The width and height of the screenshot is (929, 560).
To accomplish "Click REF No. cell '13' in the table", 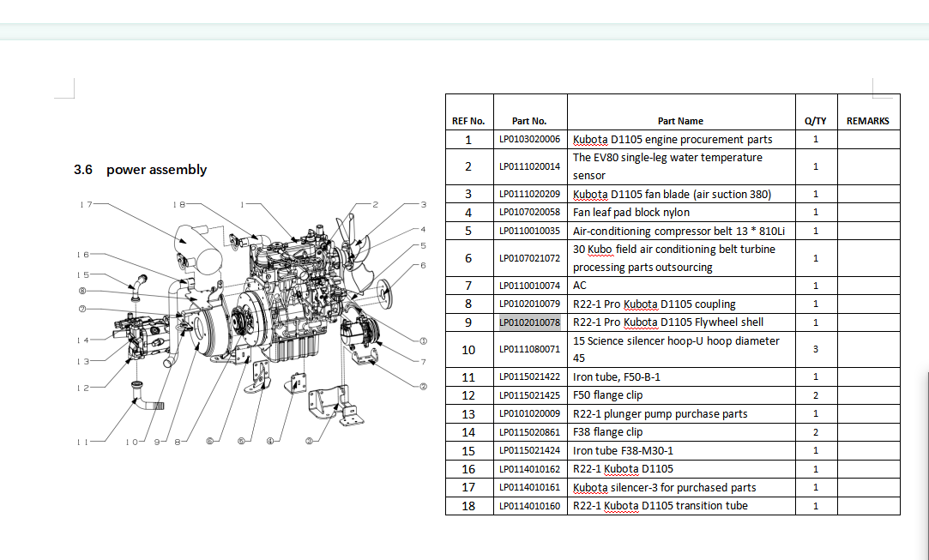I will click(468, 413).
